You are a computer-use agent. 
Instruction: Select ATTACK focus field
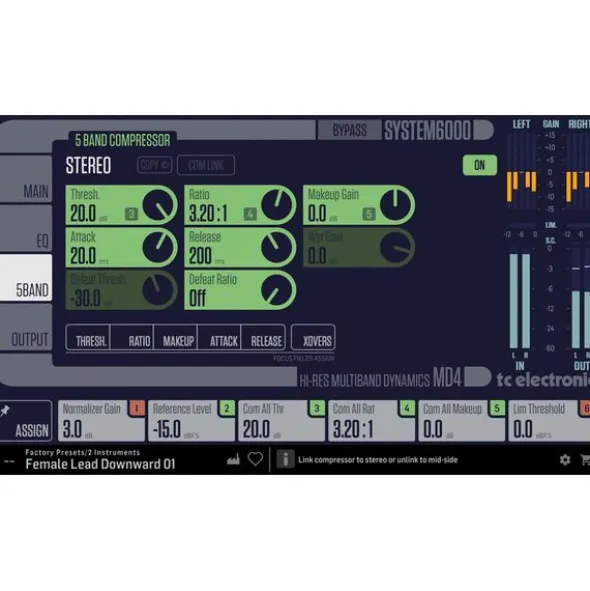(x=219, y=337)
